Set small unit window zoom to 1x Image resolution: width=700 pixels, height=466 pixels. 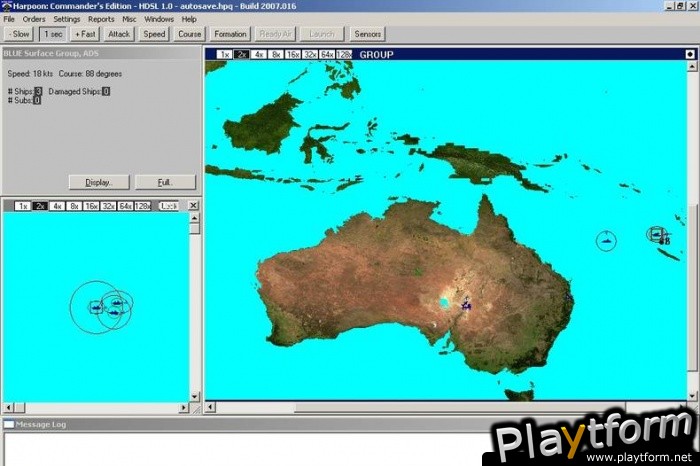coord(23,206)
